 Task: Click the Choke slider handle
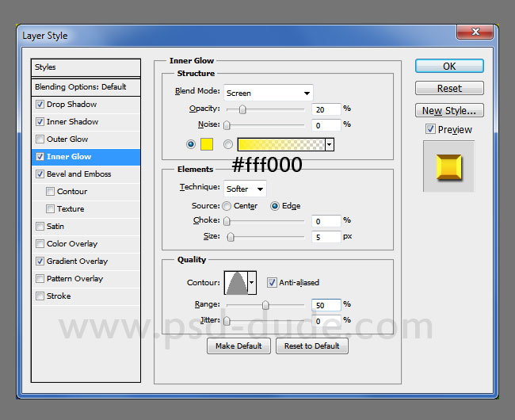point(227,221)
